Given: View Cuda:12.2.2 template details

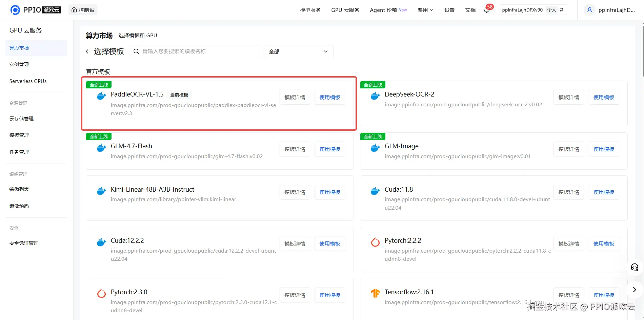Looking at the screenshot, I should [x=295, y=244].
